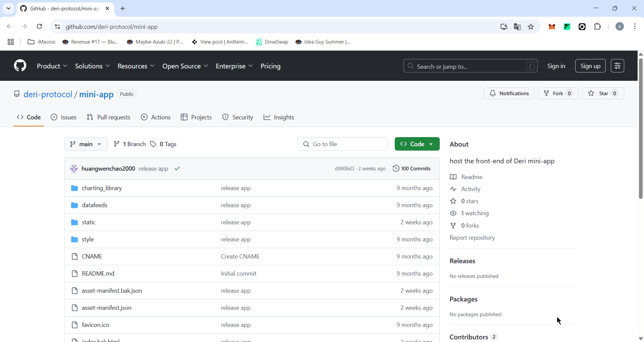Switch to the Projects tab
The image size is (644, 342).
pyautogui.click(x=196, y=117)
